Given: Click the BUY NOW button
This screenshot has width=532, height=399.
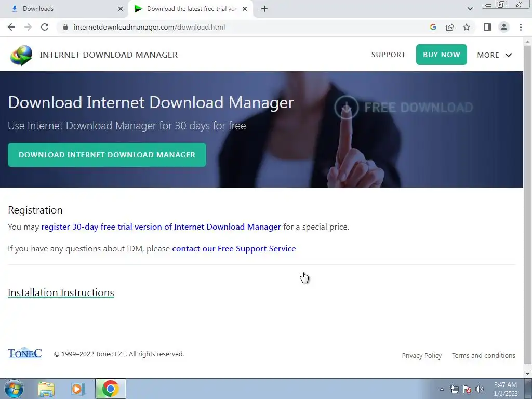Looking at the screenshot, I should [442, 55].
